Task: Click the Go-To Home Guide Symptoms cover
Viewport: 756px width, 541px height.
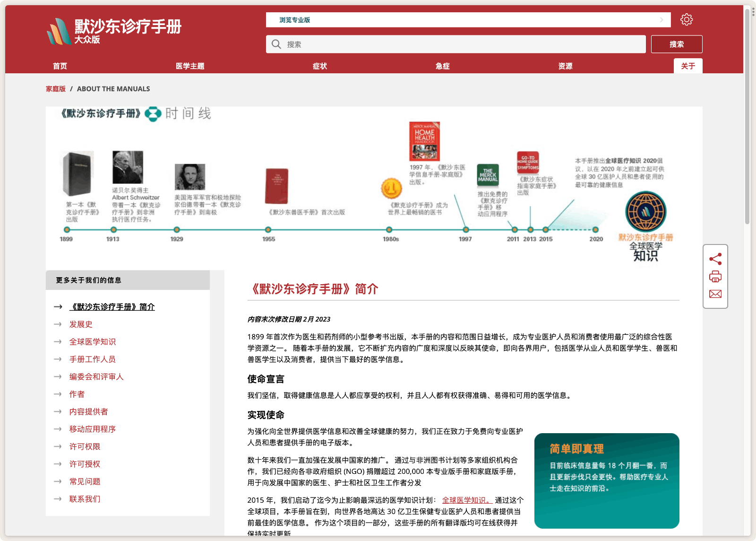Action: point(528,163)
